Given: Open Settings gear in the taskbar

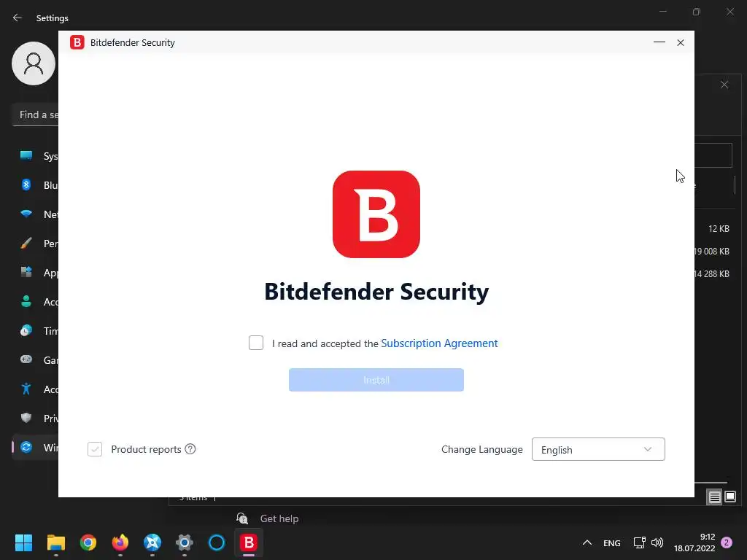Looking at the screenshot, I should point(185,542).
